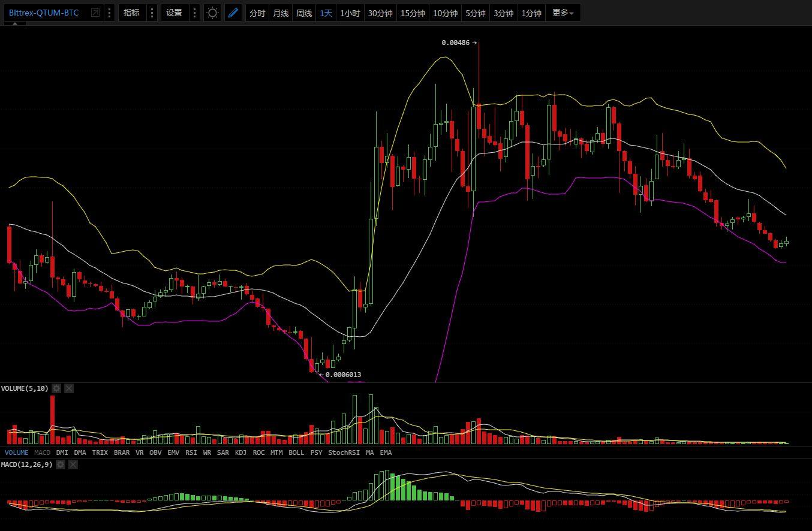This screenshot has height=531, width=812.
Task: Select the SAR indicator tab
Action: [223, 452]
